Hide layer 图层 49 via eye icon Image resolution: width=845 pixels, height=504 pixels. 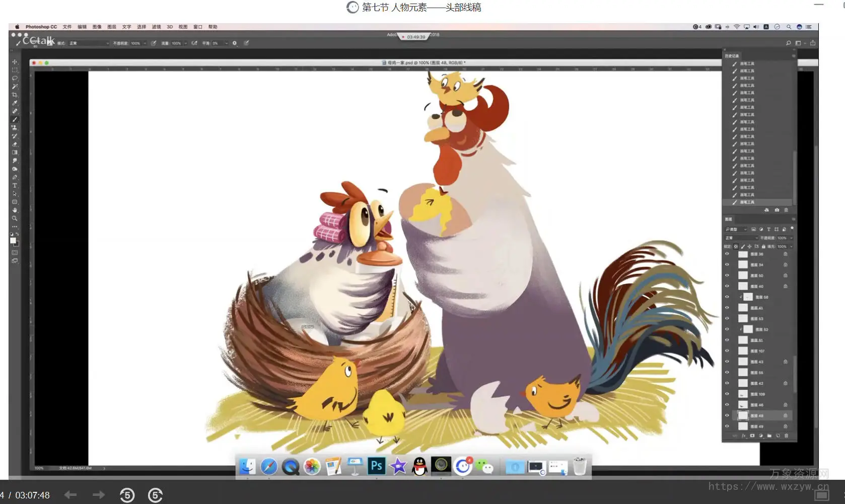727,426
